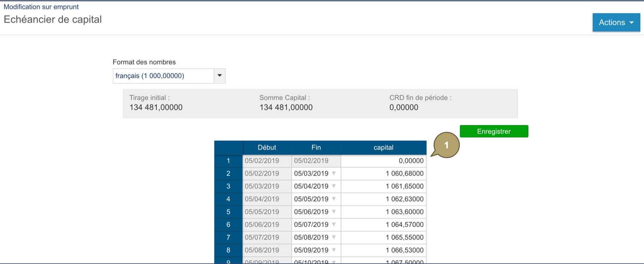Select row number 4 header cell
Image resolution: width=644 pixels, height=264 pixels.
pyautogui.click(x=228, y=199)
